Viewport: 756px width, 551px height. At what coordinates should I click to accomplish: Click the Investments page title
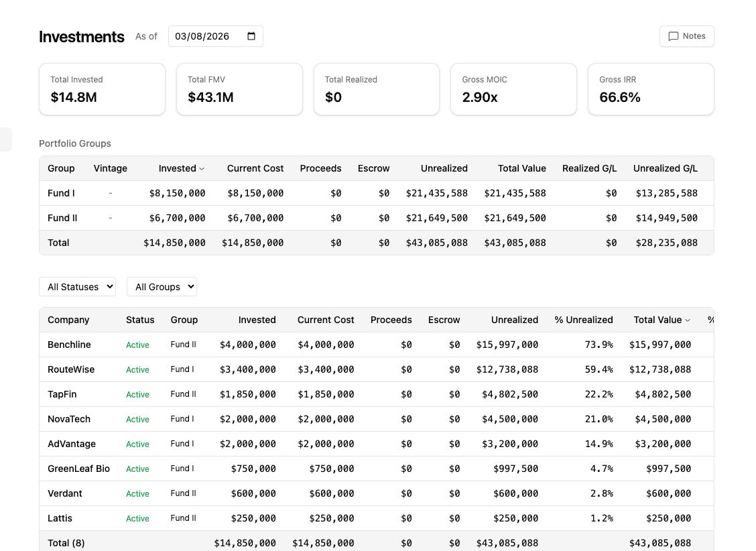(82, 37)
